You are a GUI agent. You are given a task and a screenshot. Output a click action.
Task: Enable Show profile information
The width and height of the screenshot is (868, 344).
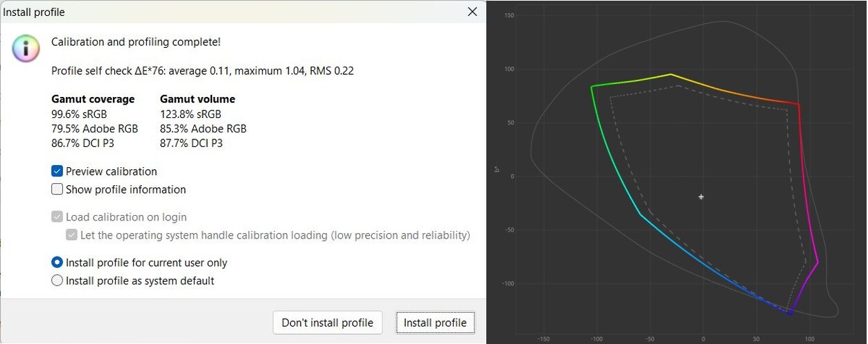(57, 189)
